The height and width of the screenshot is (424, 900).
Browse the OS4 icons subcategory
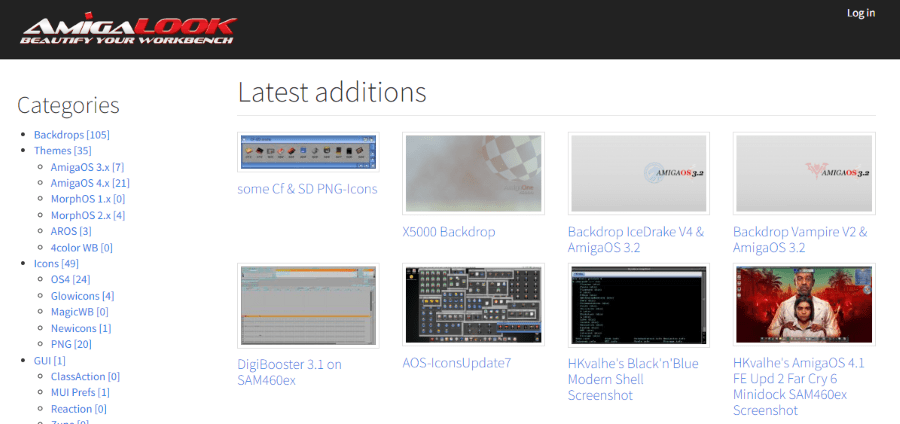(70, 280)
